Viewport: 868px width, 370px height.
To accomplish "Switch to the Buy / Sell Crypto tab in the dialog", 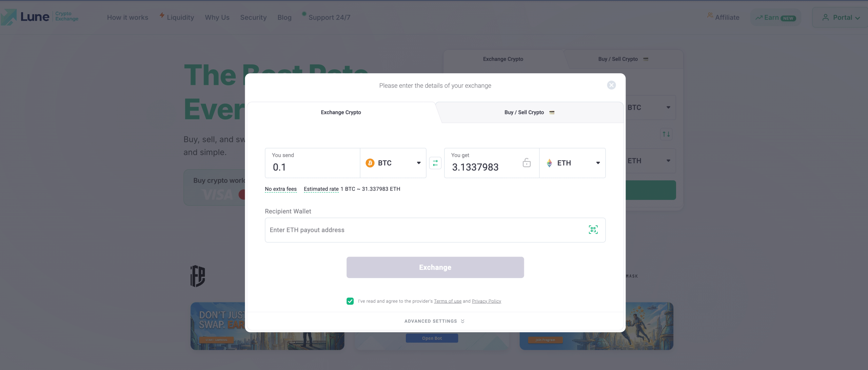I will point(530,112).
